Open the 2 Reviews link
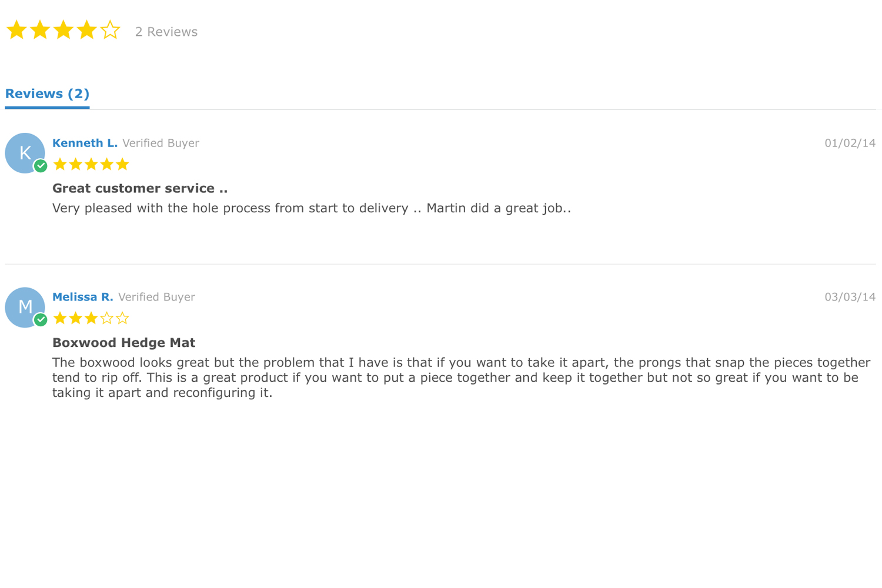This screenshot has width=882, height=588. (166, 32)
